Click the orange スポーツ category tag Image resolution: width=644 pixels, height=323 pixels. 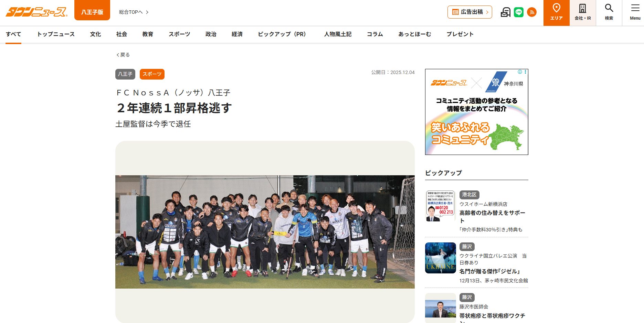[x=152, y=74]
